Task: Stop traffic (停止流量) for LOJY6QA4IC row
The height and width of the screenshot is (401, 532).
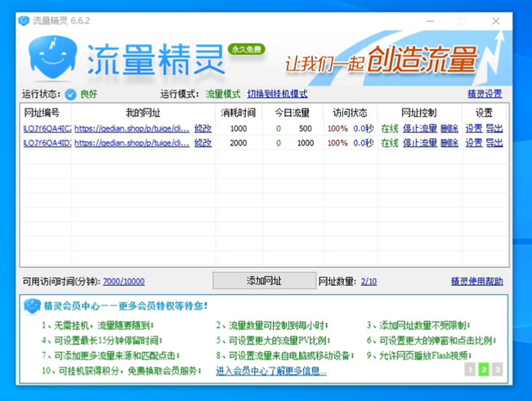Action: coord(420,128)
